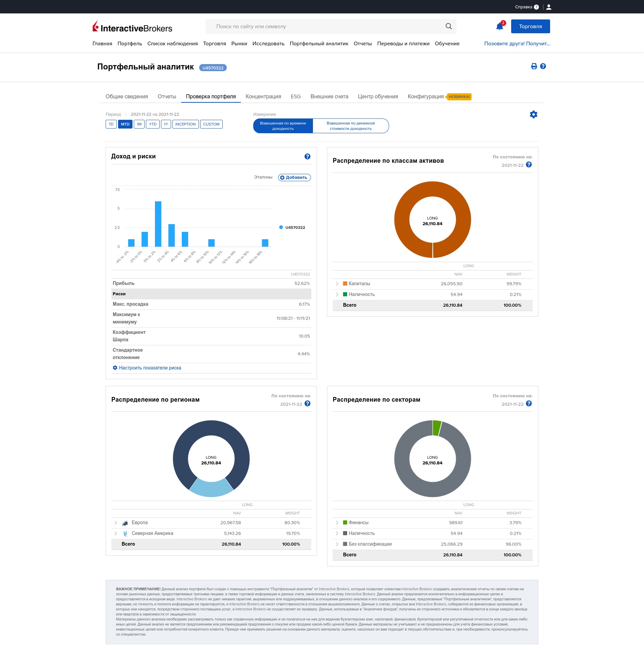The width and height of the screenshot is (644, 651).
Task: Expand the Без классификации sector row
Action: [x=337, y=544]
